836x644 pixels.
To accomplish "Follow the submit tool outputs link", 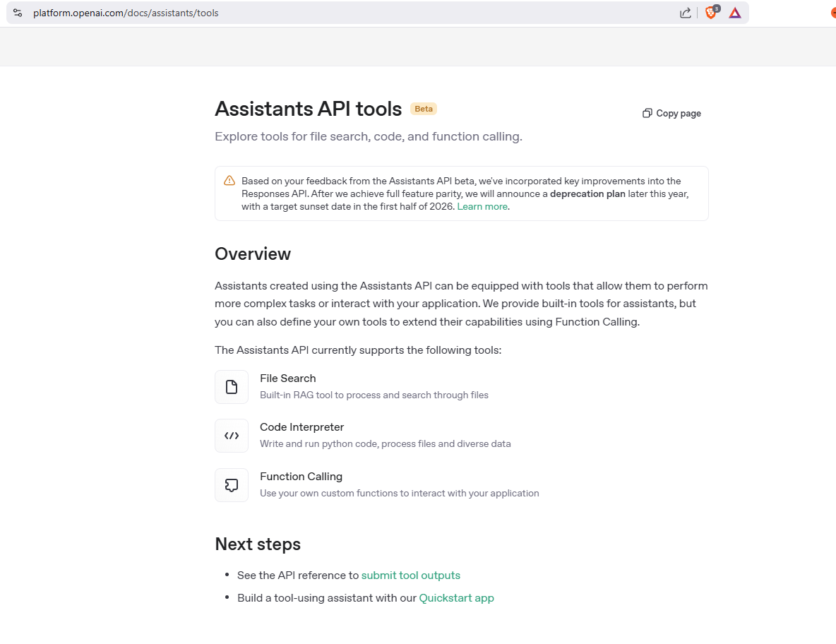I will 410,576.
